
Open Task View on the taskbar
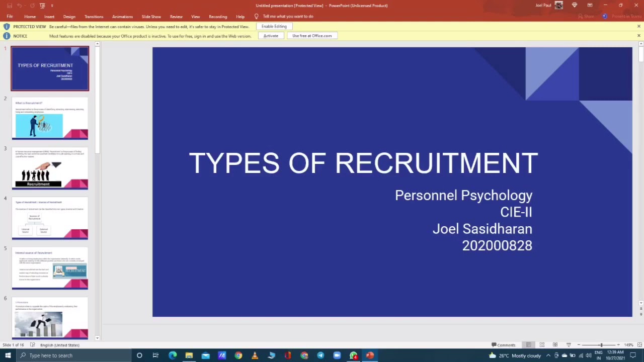(155, 355)
